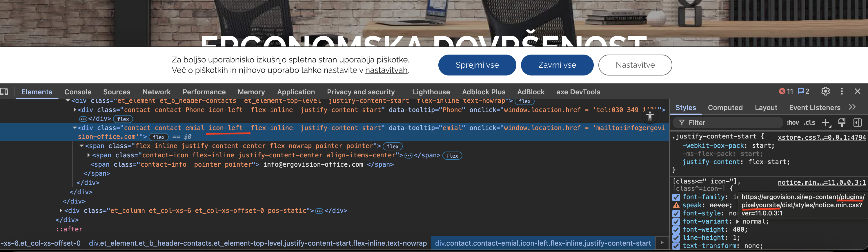Viewport: 868px width, 252px height.
Task: Click the Zavrni vse cookie button
Action: tap(557, 65)
